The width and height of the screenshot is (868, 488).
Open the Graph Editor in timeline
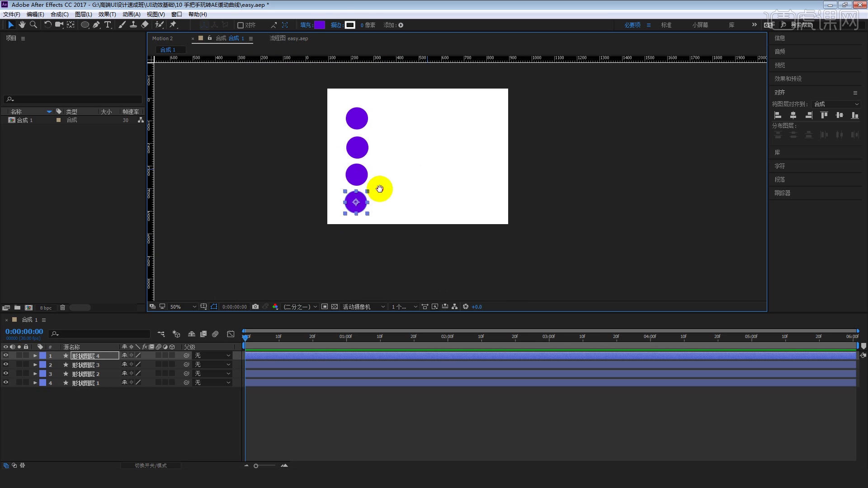(x=231, y=334)
